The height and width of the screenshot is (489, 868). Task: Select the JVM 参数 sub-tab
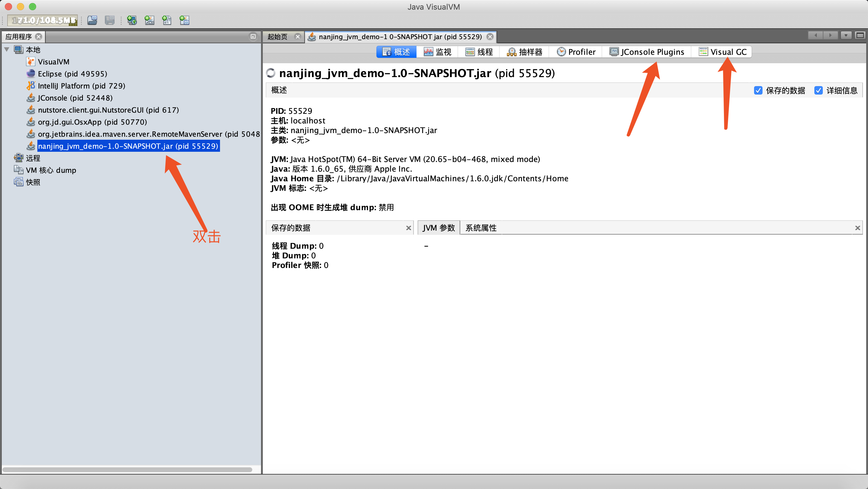tap(439, 228)
